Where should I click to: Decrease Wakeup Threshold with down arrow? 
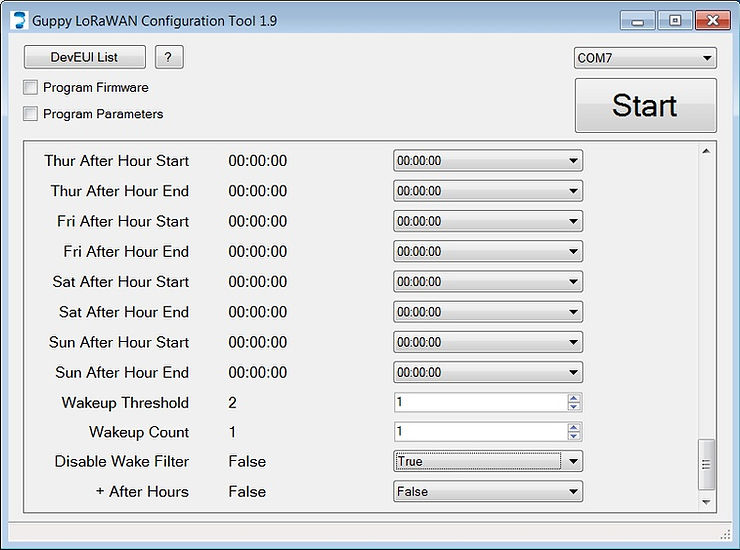[x=573, y=407]
